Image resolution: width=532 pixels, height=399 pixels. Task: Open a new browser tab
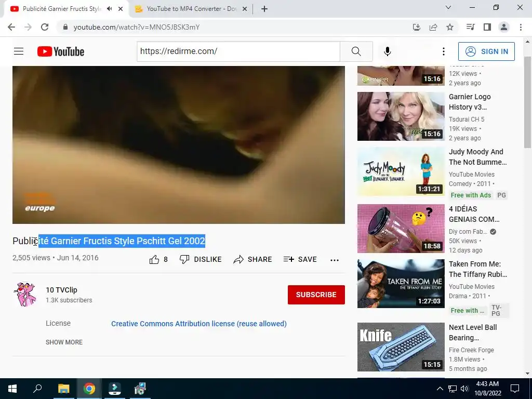click(x=264, y=9)
